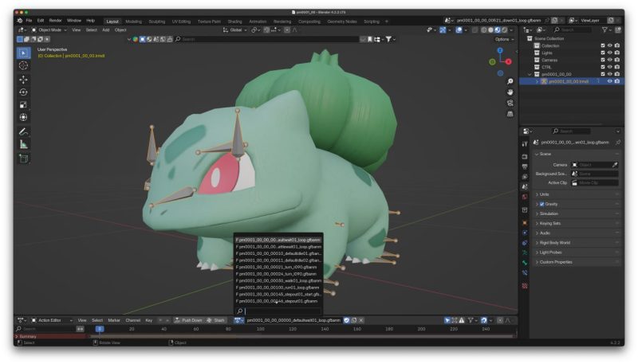Screen dimensions: 638x364
Task: Choose the 3D Cursor tool
Action: pos(23,65)
